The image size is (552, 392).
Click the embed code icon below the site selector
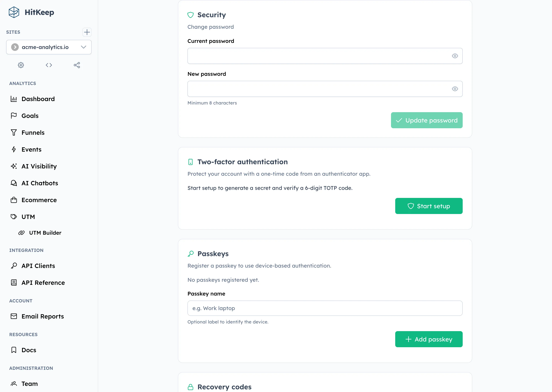pos(49,65)
